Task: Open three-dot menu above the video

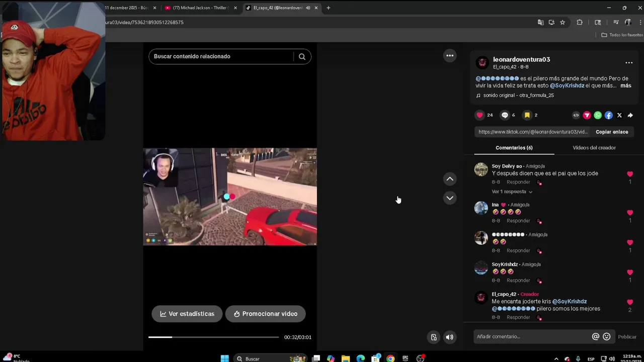Action: click(450, 56)
